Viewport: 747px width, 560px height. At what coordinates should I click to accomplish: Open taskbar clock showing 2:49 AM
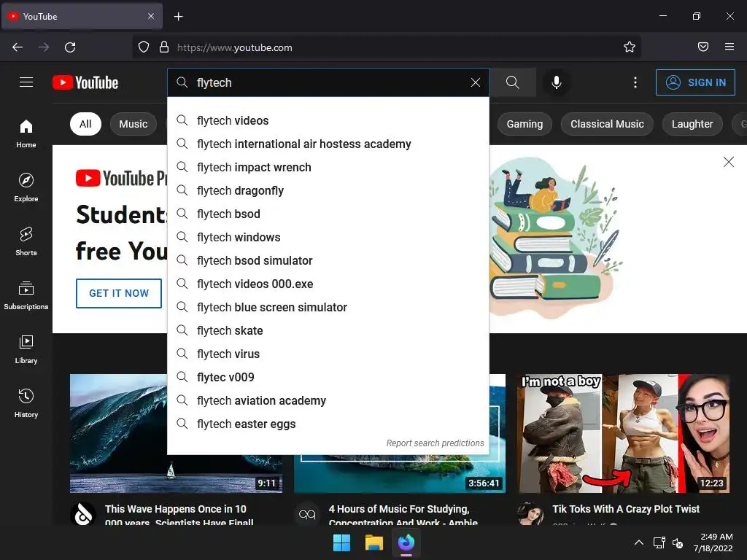click(x=713, y=542)
